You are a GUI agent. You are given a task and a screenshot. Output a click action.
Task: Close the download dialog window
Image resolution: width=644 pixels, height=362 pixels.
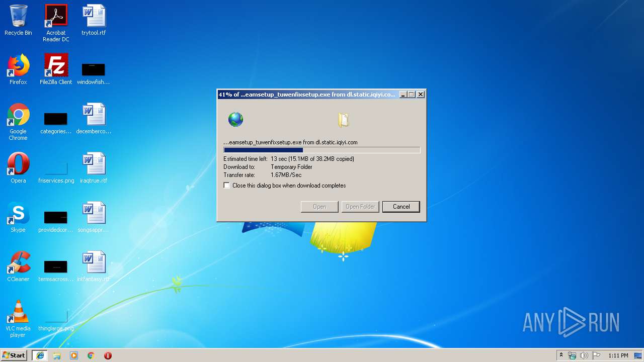coord(421,95)
